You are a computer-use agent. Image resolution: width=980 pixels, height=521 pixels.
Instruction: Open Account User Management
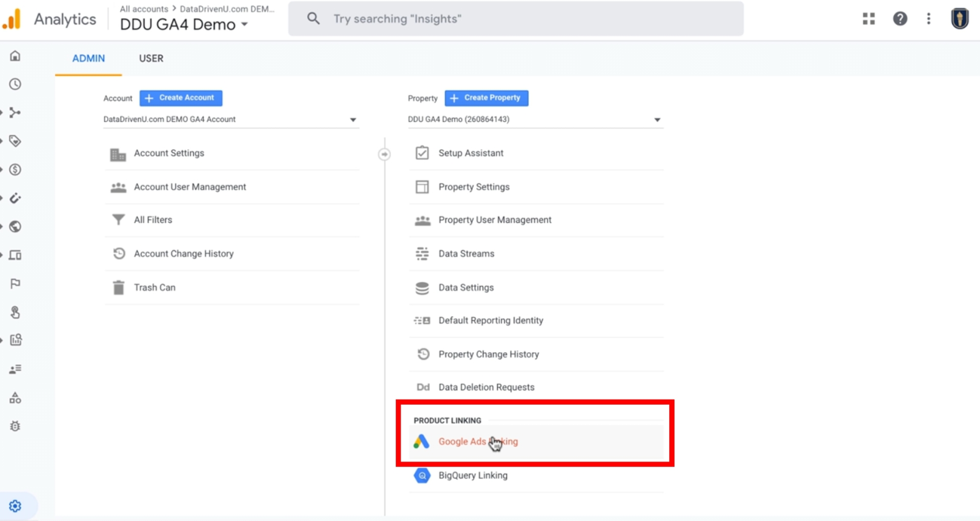point(232,187)
